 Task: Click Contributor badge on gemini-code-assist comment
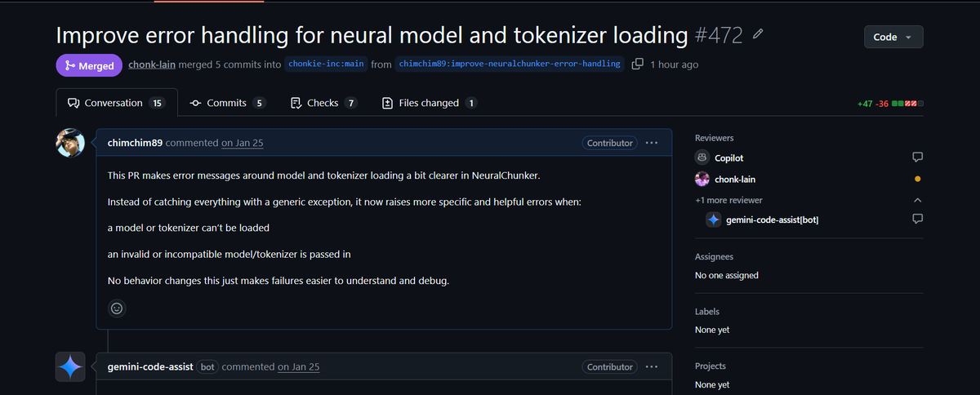pos(610,367)
